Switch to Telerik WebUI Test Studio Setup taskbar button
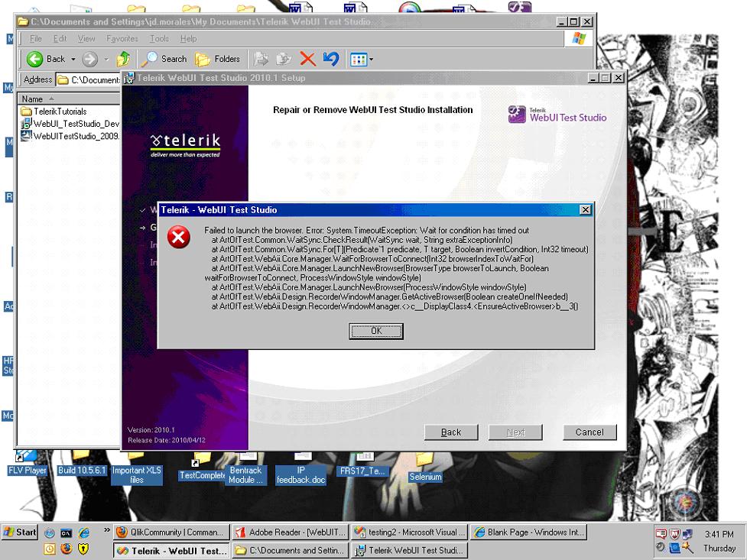The height and width of the screenshot is (560, 747). pos(410,551)
